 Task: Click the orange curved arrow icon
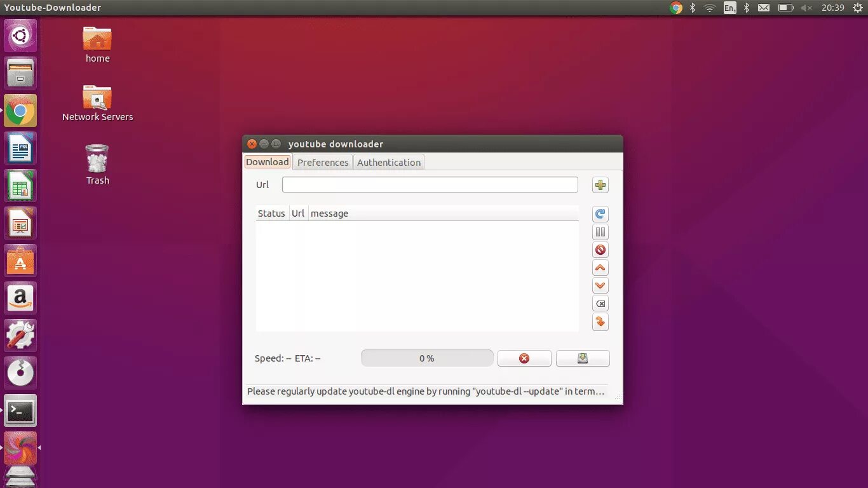(600, 322)
